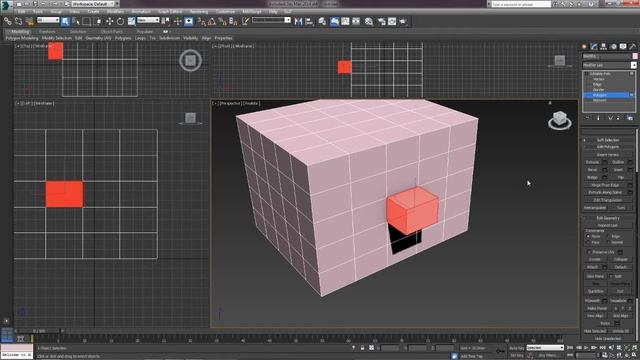Click the Use Pivot Point Center icon
The height and width of the screenshot is (360, 640).
[166, 21]
